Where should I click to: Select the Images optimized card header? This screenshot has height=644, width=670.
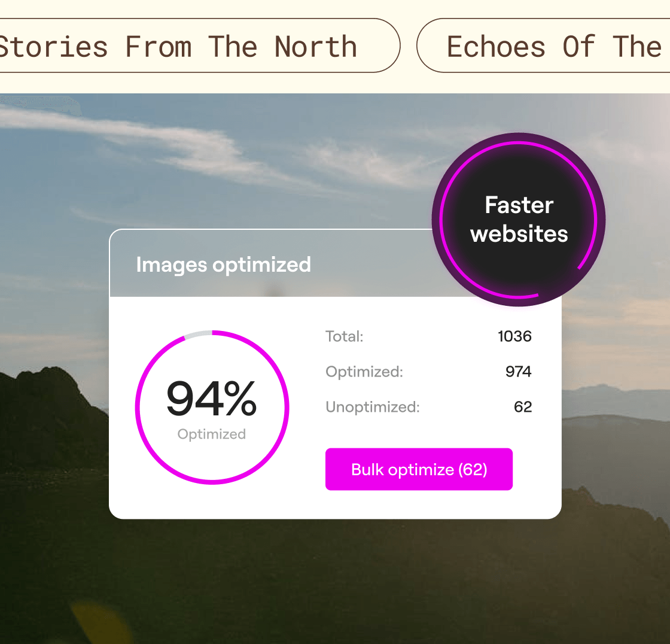(x=223, y=265)
